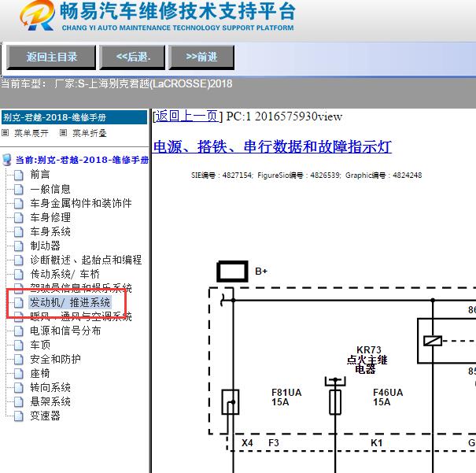The width and height of the screenshot is (476, 473).
Task: Click the page icon next to 电源和信号分布
Action: click(19, 331)
